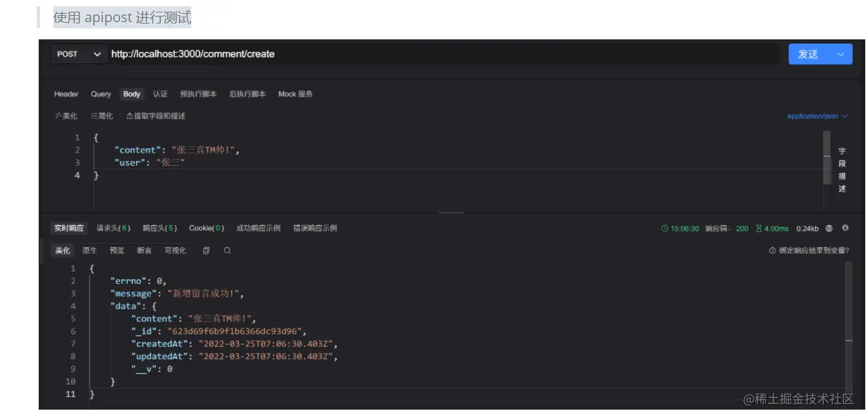Select the response 美化 view

point(63,251)
